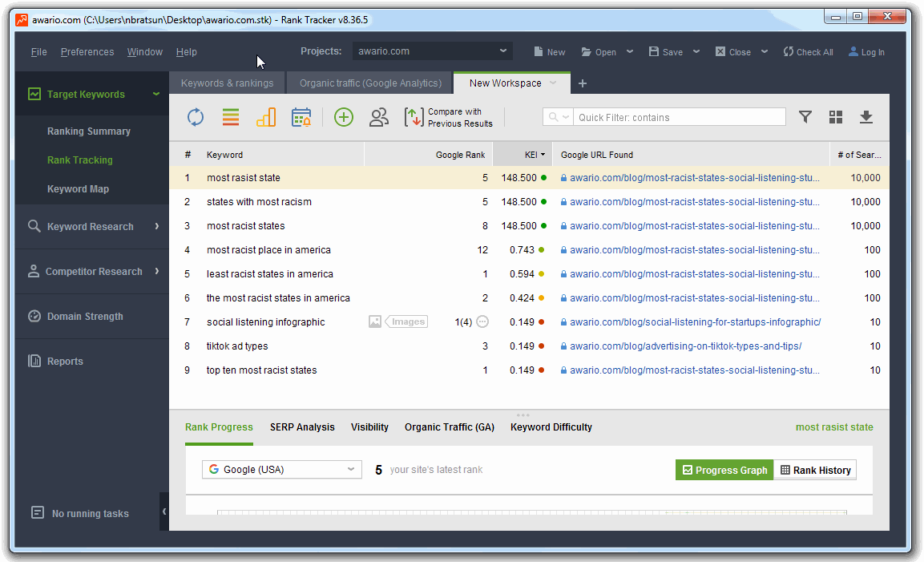The width and height of the screenshot is (924, 562).
Task: Collapse the Target Keywords section
Action: coord(156,94)
